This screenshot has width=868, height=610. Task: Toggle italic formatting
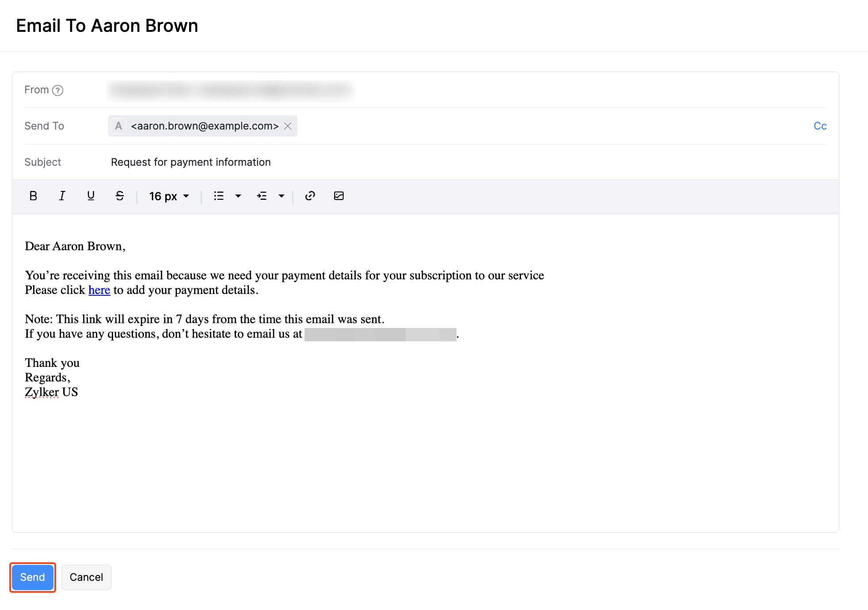62,196
